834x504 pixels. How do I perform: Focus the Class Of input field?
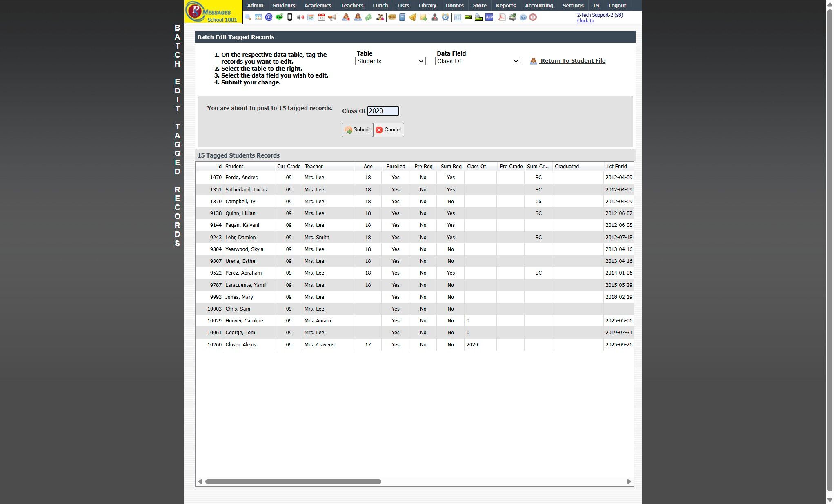(383, 111)
